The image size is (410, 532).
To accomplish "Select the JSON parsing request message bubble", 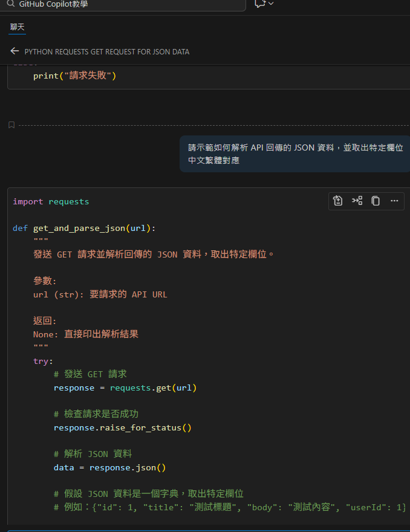I will (294, 155).
